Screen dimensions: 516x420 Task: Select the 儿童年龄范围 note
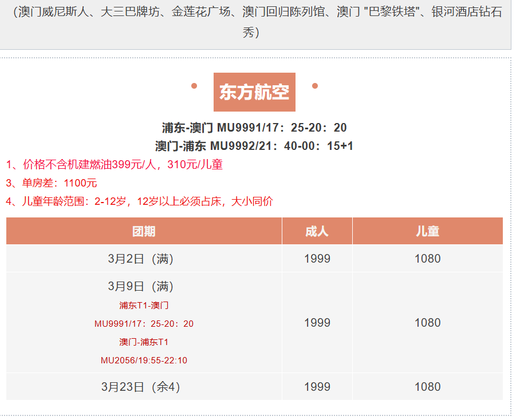tap(140, 201)
